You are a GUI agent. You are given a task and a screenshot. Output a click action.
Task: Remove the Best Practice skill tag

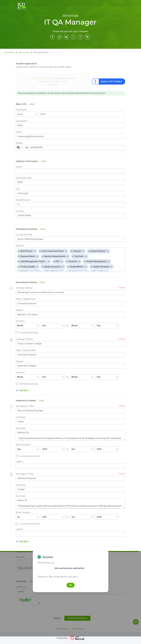coord(35,251)
